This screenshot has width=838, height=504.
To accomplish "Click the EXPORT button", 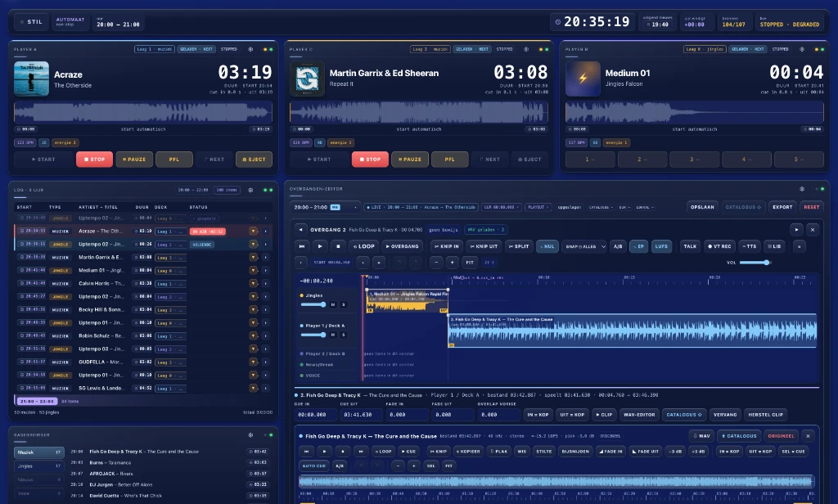I will click(x=782, y=207).
